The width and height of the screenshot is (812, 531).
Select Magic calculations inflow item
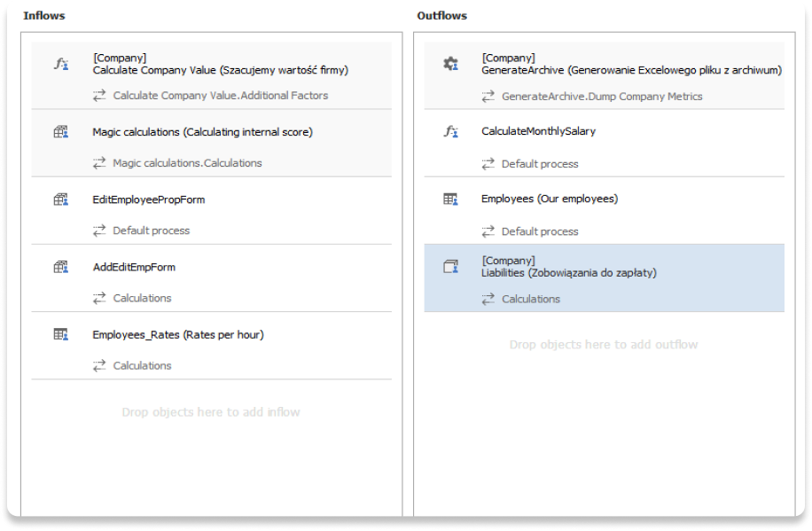pyautogui.click(x=202, y=132)
